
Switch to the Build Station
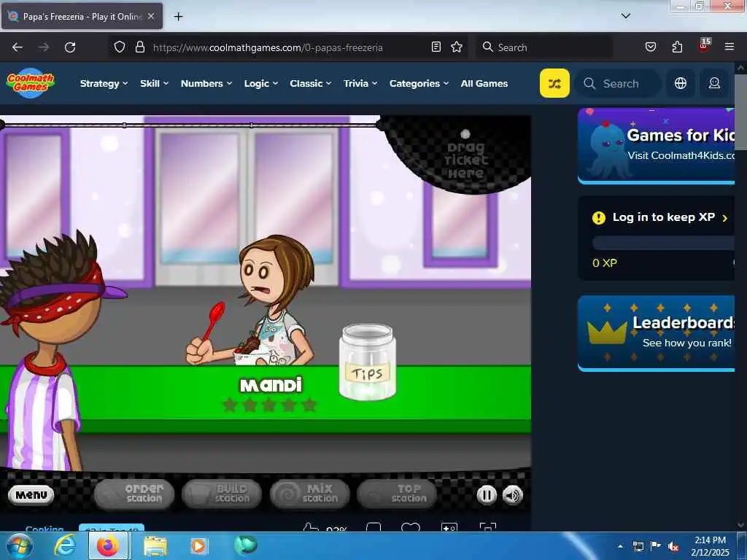pos(222,494)
